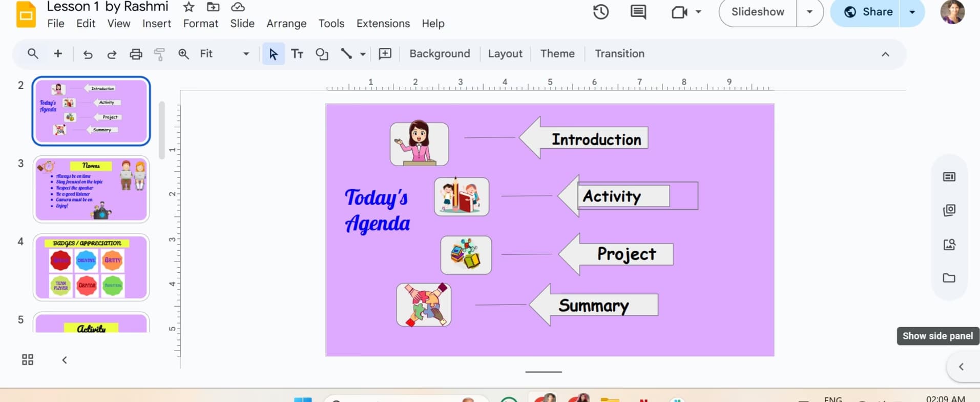Click the Zoom tool icon
The width and height of the screenshot is (980, 402).
tap(183, 54)
